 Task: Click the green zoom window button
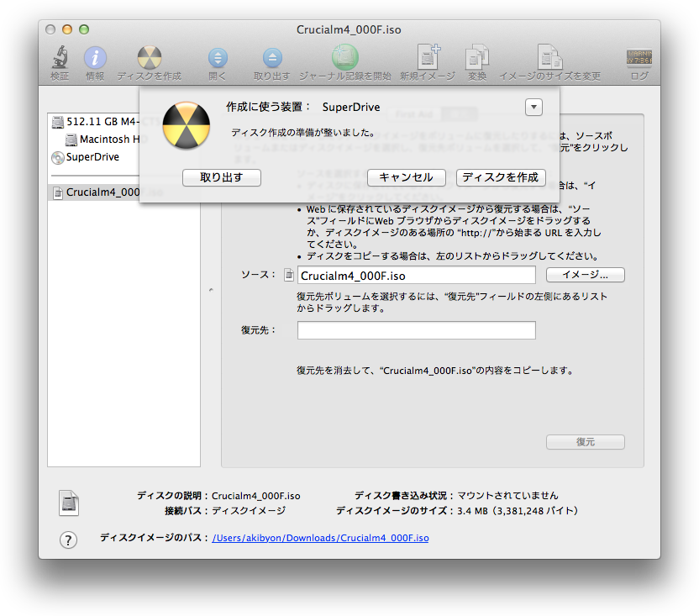pos(84,29)
